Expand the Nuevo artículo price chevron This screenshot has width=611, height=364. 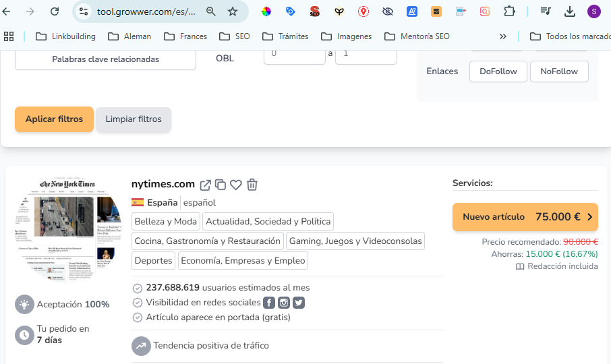(x=589, y=217)
